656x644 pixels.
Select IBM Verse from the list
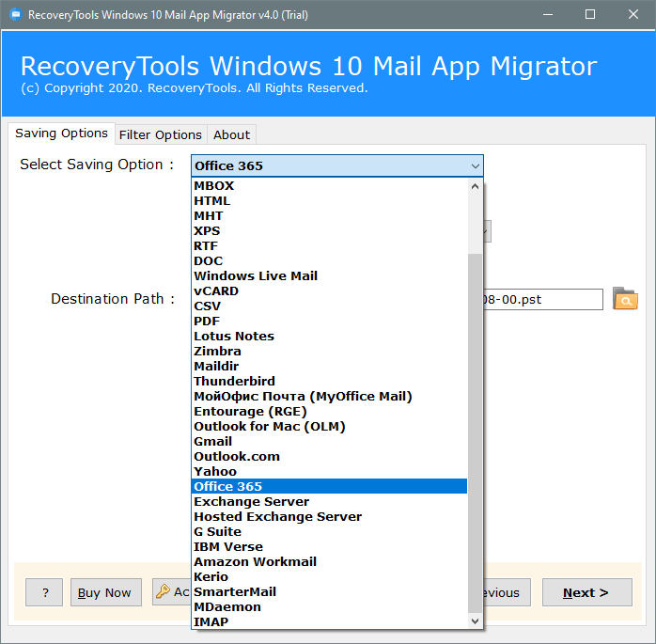point(329,546)
